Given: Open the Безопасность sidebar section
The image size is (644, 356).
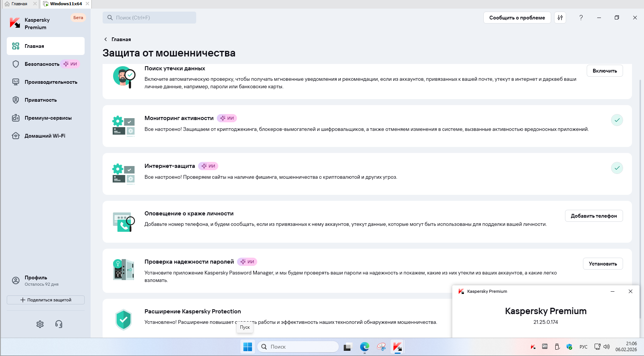Looking at the screenshot, I should pyautogui.click(x=46, y=64).
